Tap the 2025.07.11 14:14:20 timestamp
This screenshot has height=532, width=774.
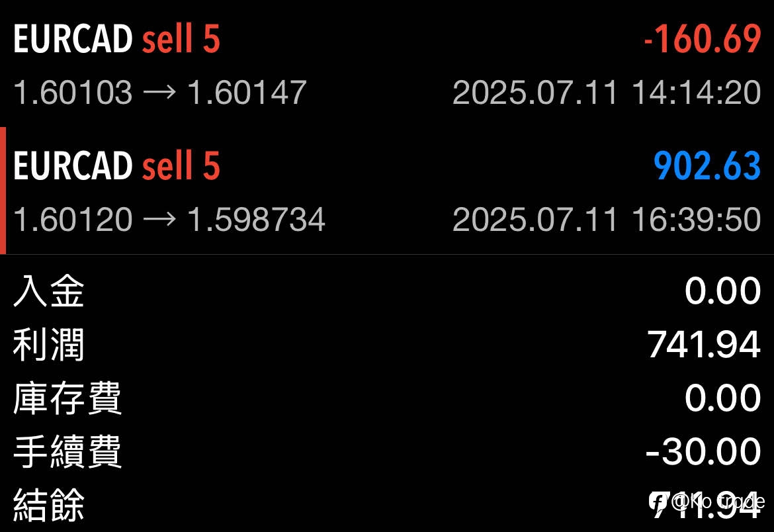pyautogui.click(x=607, y=93)
